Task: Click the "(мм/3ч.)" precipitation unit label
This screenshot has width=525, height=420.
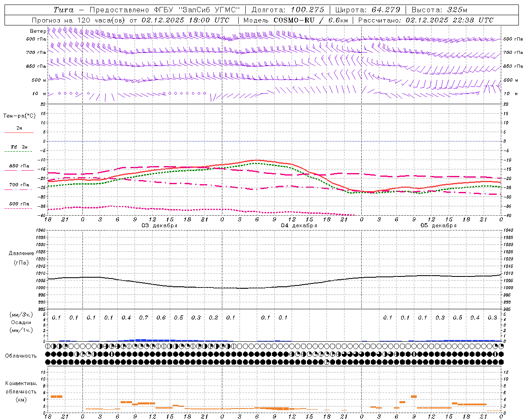Action: (21, 315)
